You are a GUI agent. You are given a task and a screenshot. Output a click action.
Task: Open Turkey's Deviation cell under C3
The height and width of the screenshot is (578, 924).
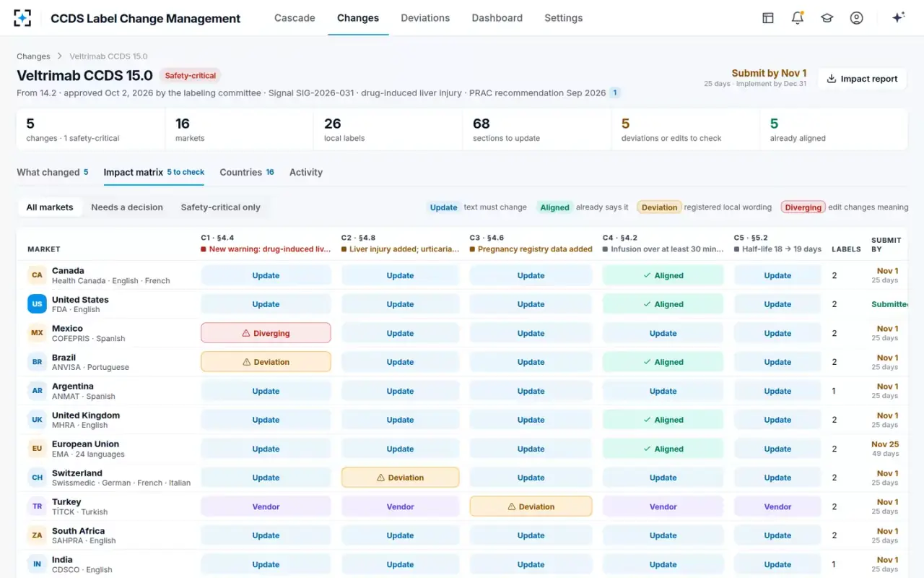531,506
